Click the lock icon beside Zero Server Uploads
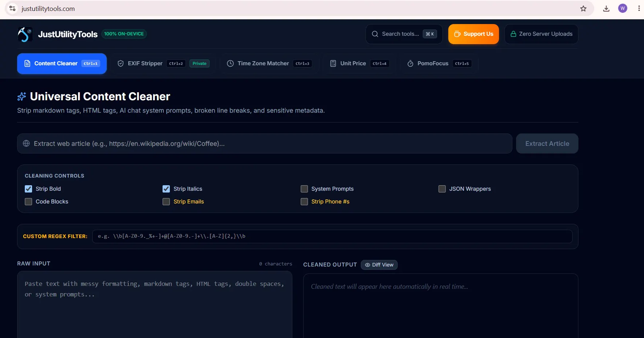The image size is (644, 338). 514,34
